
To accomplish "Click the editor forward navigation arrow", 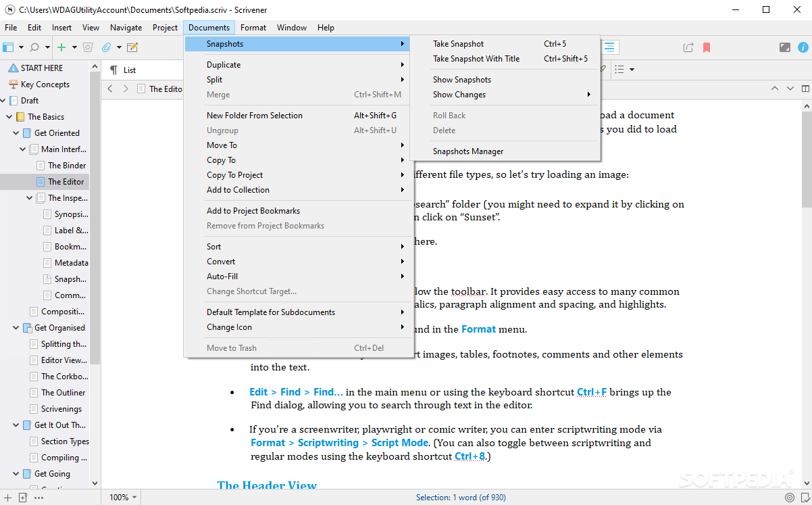I will (x=126, y=89).
